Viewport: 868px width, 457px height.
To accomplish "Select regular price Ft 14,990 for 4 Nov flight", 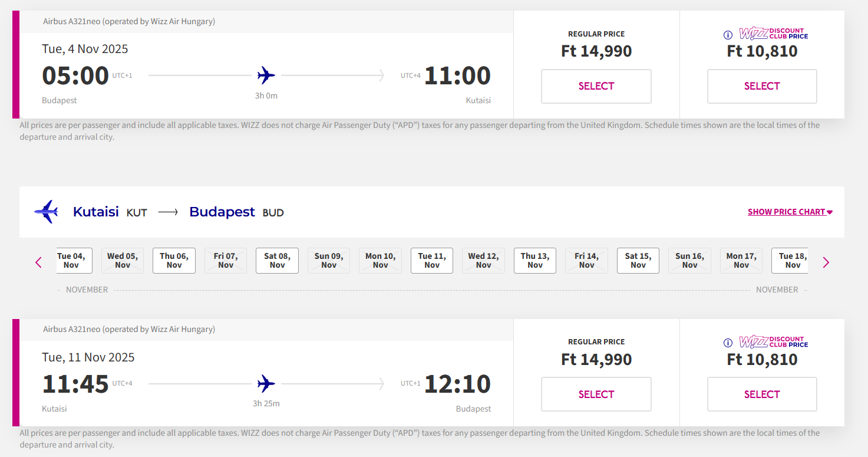I will coord(596,86).
